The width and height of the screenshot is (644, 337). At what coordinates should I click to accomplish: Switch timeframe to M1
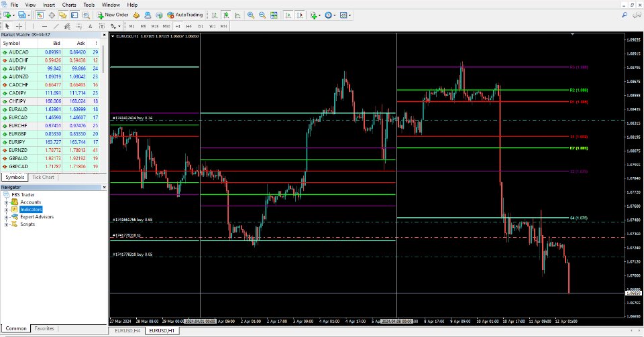point(132,26)
